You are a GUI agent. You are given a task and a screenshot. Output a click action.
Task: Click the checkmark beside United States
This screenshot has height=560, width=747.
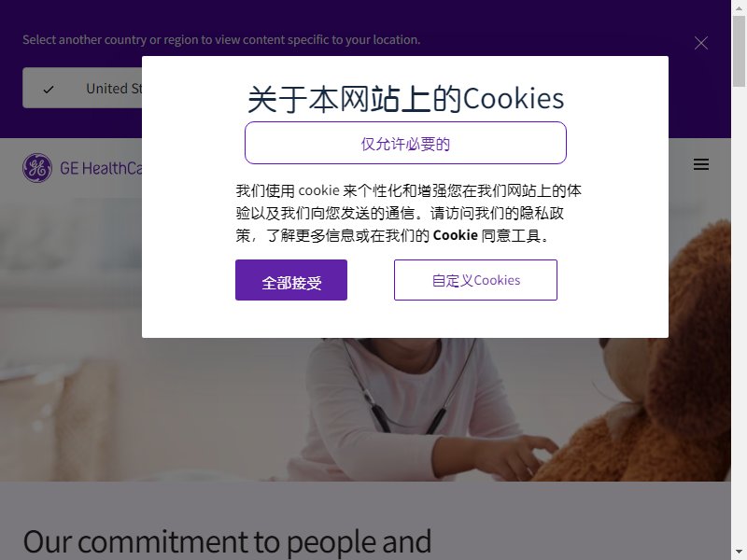[49, 89]
